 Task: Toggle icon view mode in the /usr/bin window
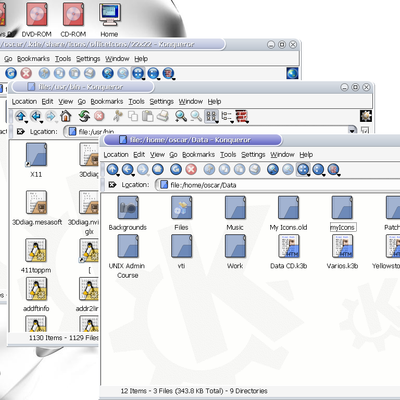pos(211,116)
